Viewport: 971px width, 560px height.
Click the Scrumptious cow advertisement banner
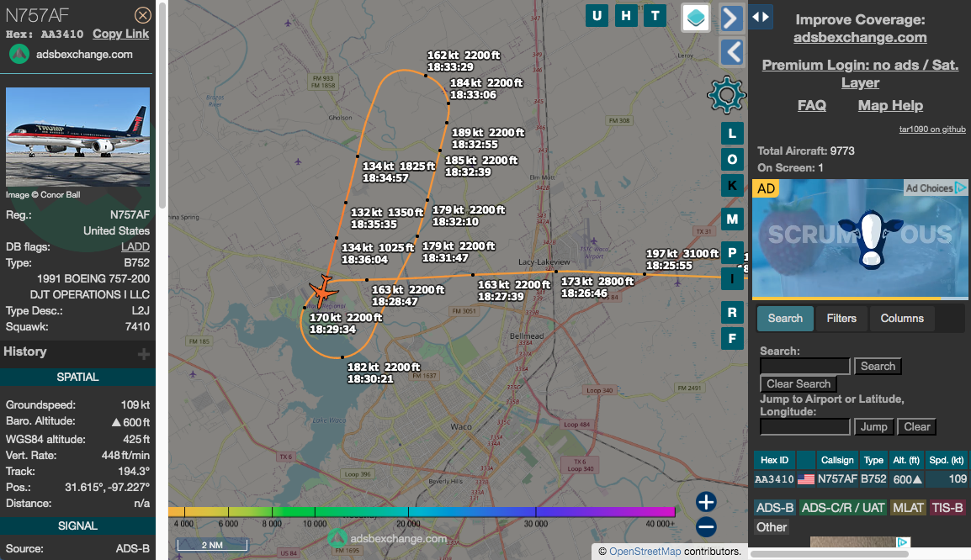click(x=860, y=240)
